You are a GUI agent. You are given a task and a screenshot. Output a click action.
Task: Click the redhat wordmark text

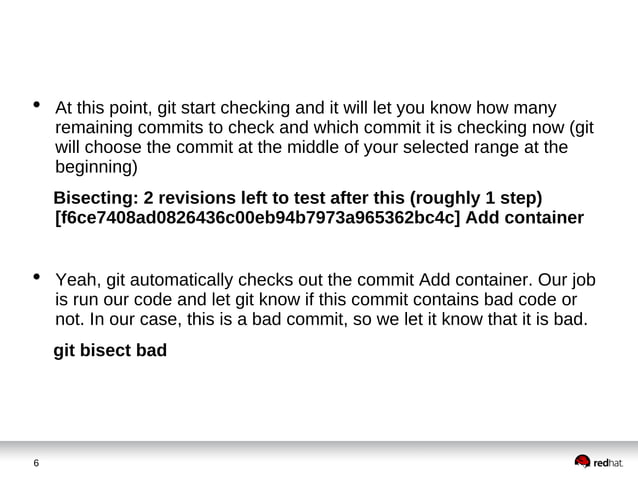pos(608,463)
